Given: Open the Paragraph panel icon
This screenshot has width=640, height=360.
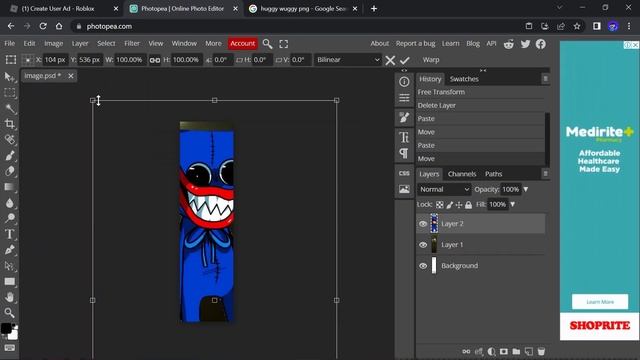Looking at the screenshot, I should (404, 153).
